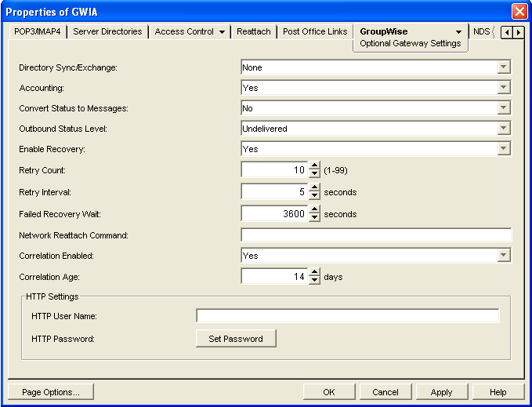Decrease Retry Interval with down arrow

(x=314, y=195)
